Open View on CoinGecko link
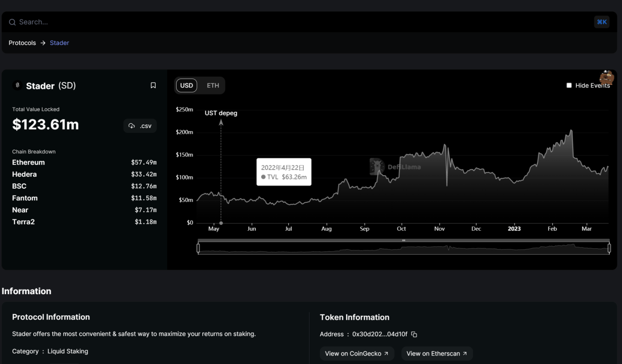 point(356,354)
